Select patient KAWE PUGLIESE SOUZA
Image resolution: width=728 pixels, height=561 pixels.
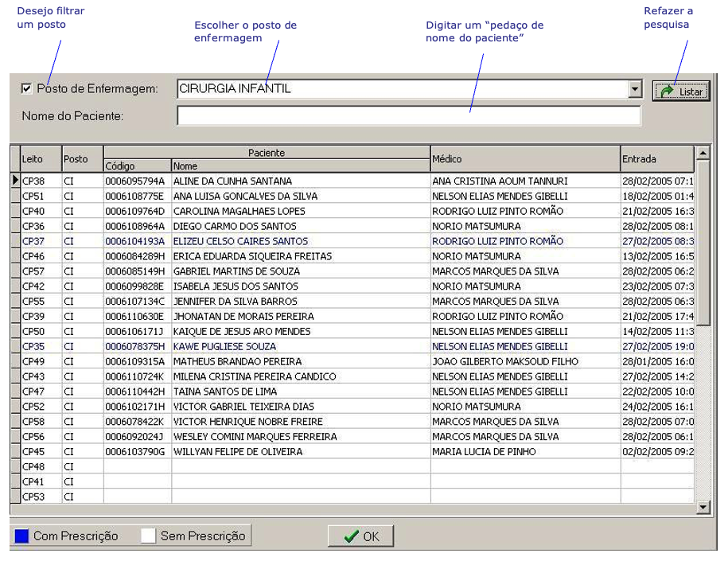(x=224, y=346)
